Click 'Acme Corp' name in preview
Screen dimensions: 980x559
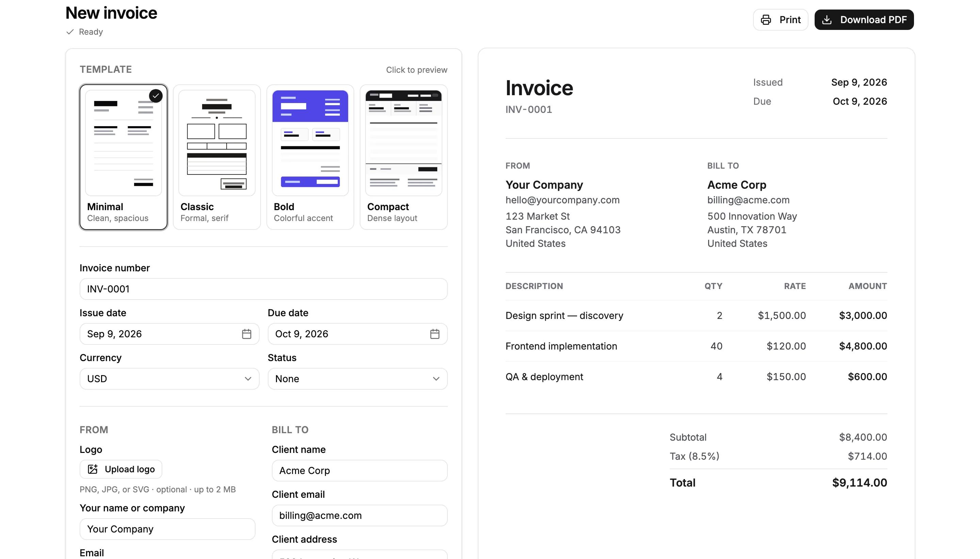pos(736,185)
